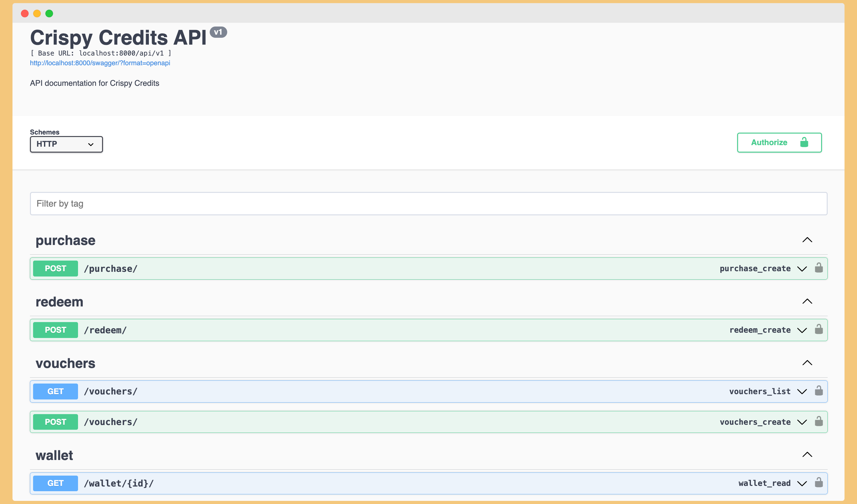Viewport: 857px width, 504px height.
Task: Expand the GET /vouchers/ operation chevron
Action: coord(802,392)
